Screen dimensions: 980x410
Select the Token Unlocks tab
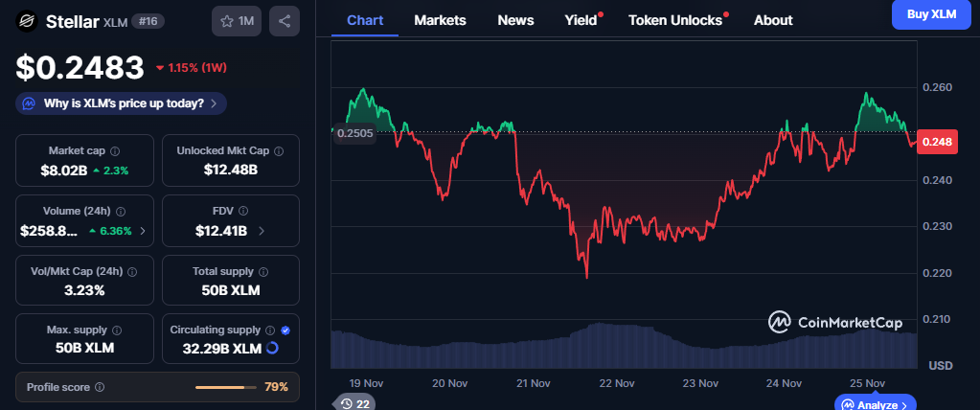tap(674, 20)
